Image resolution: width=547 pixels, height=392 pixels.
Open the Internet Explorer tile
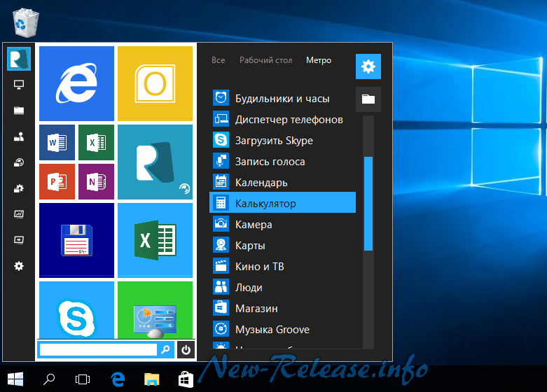(76, 84)
